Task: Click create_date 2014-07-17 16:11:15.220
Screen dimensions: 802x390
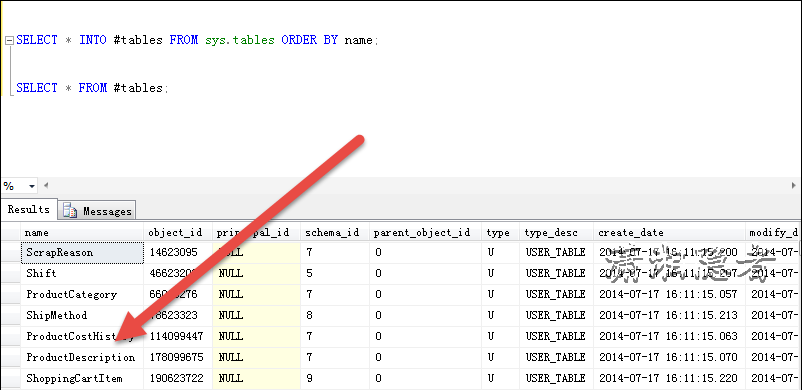Action: tap(670, 379)
